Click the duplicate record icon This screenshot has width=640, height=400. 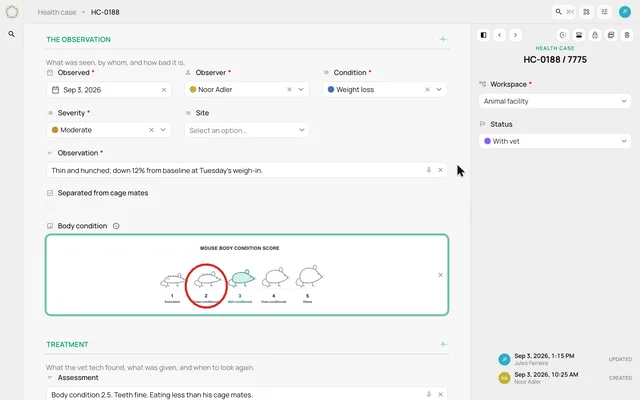(x=611, y=35)
